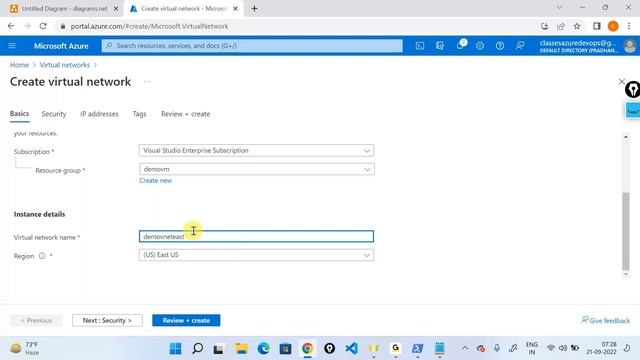Open Microsoft Store from taskbar
This screenshot has height=360, width=640.
[x=285, y=349]
